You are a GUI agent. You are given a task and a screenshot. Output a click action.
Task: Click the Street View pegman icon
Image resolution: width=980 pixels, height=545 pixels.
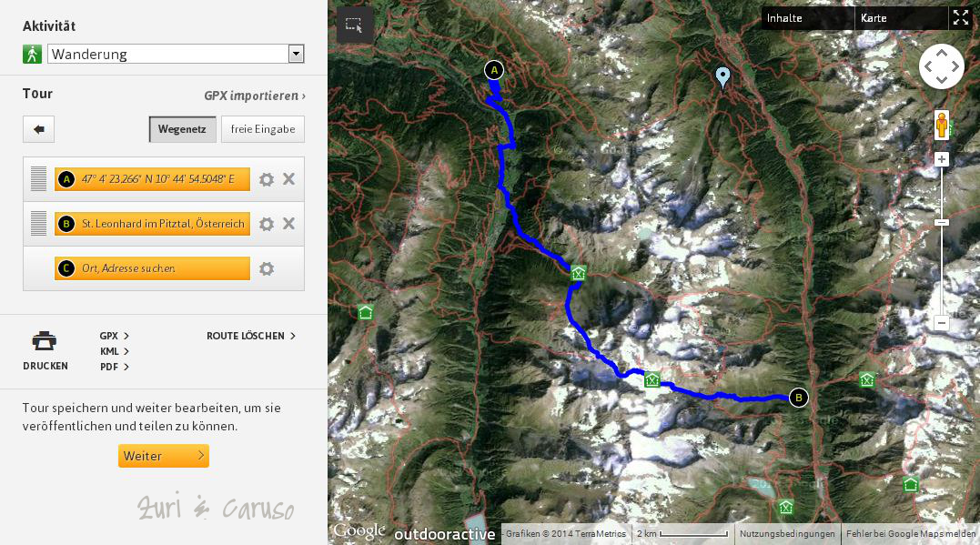[942, 125]
